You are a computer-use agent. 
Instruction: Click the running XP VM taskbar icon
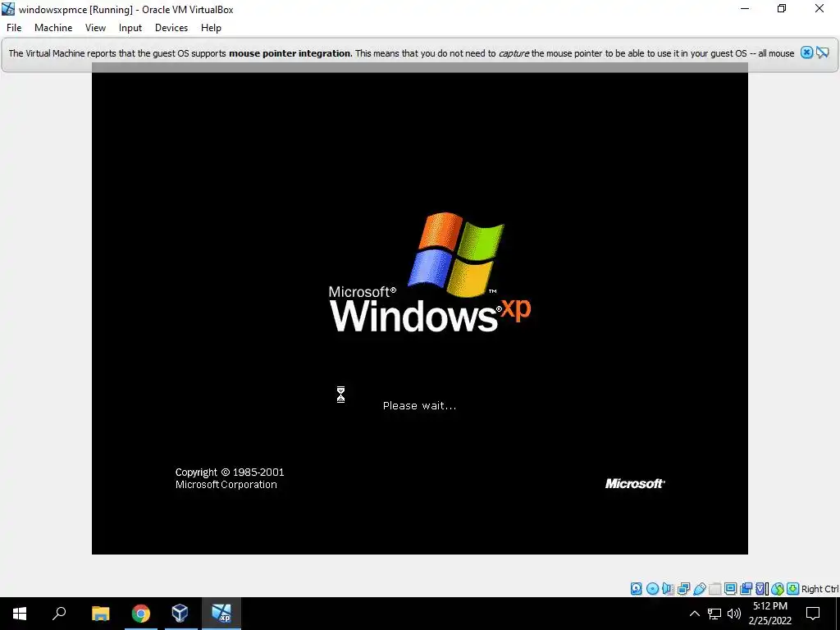point(221,614)
